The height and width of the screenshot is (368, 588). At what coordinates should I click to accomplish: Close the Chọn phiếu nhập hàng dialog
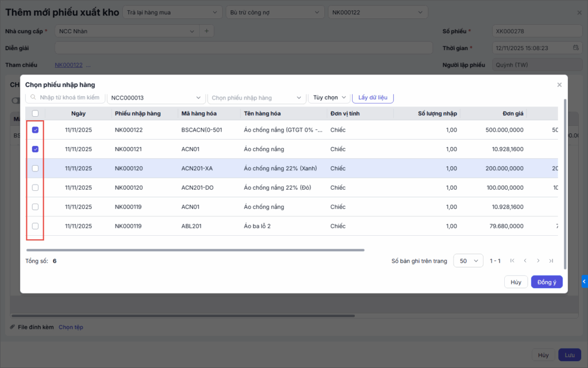point(559,85)
